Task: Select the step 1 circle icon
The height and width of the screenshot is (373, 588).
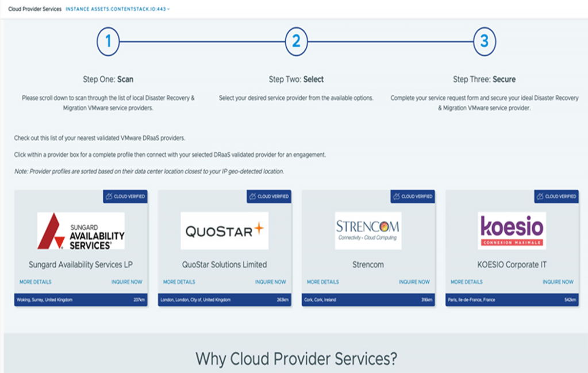Action: 108,41
